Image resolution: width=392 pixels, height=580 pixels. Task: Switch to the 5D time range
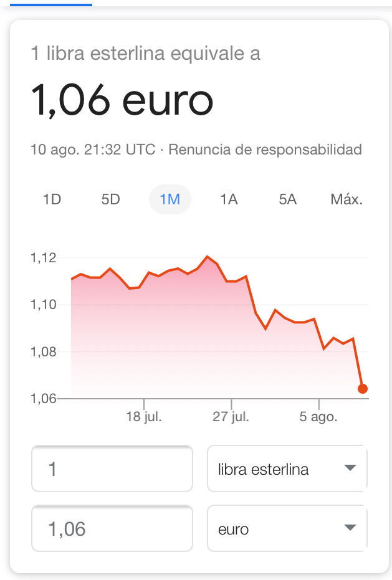tap(110, 199)
